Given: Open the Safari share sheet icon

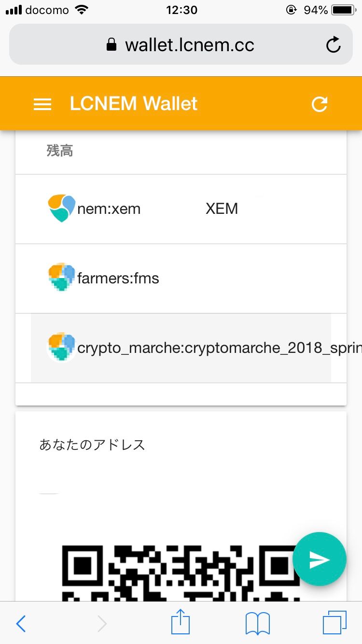Looking at the screenshot, I should (x=181, y=623).
